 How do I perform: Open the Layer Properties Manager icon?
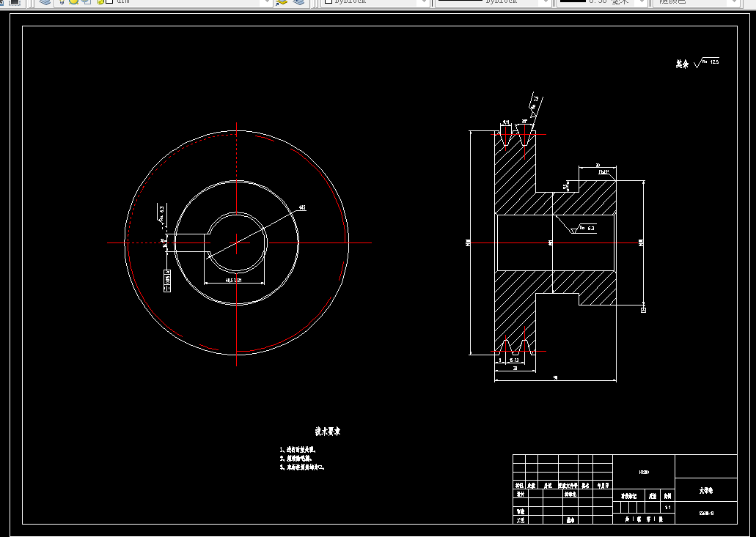(x=45, y=2)
